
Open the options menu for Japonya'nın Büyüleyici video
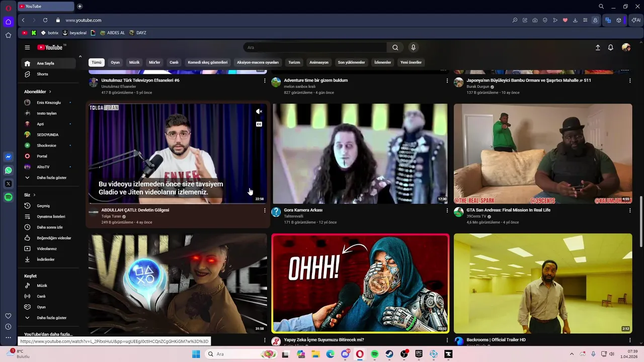pos(629,80)
